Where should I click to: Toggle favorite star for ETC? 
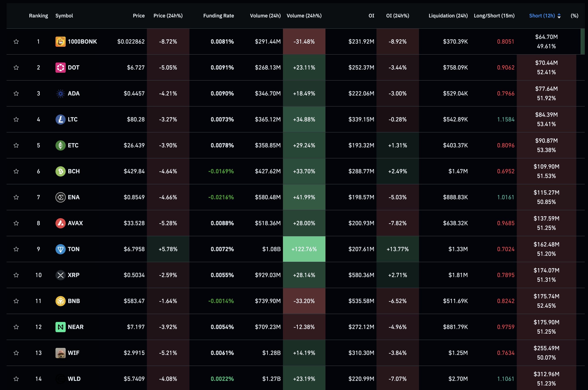pos(16,145)
